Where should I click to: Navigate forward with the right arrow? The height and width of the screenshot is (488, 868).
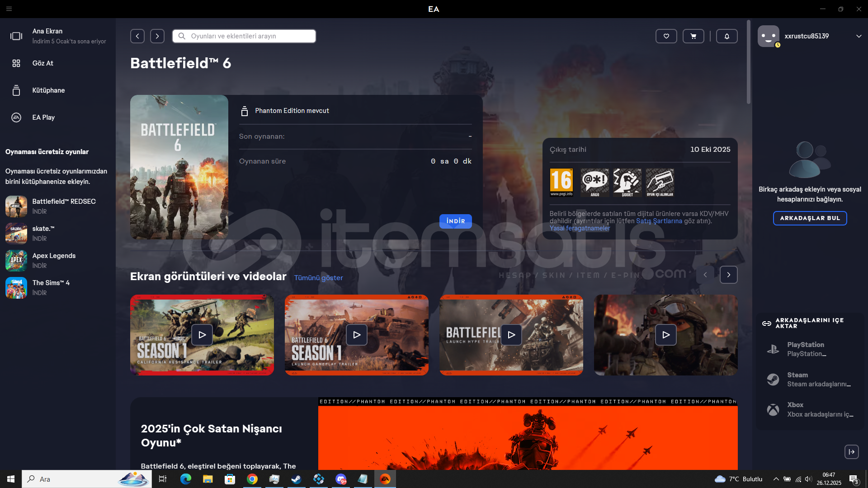coord(157,36)
